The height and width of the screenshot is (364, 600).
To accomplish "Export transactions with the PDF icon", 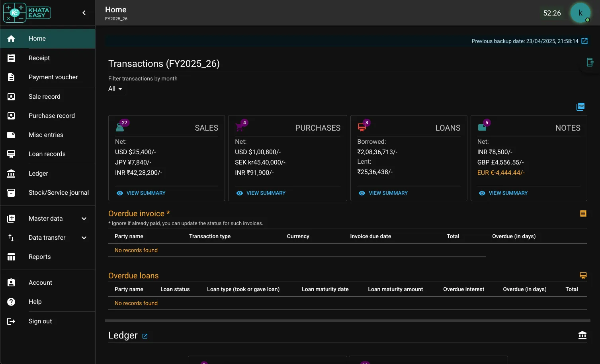I will [580, 107].
